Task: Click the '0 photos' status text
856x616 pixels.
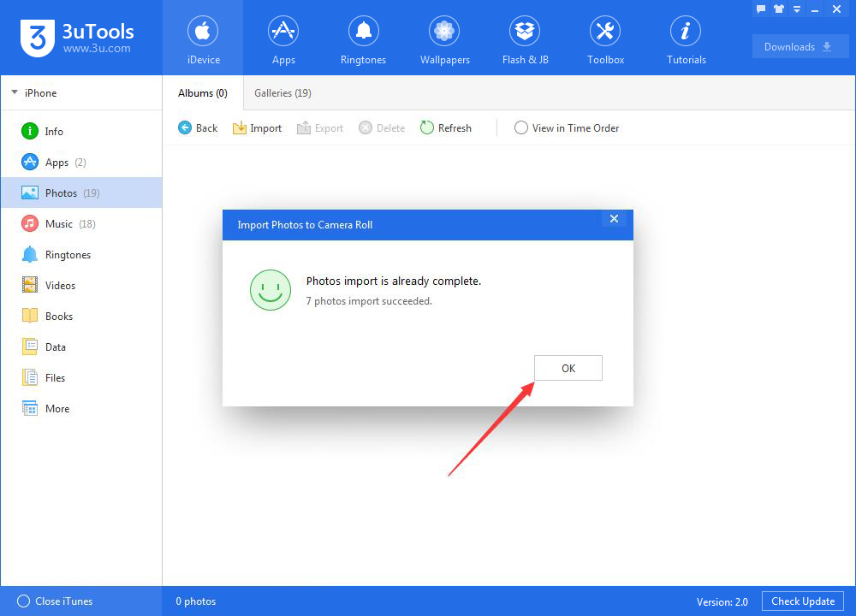Action: (195, 601)
